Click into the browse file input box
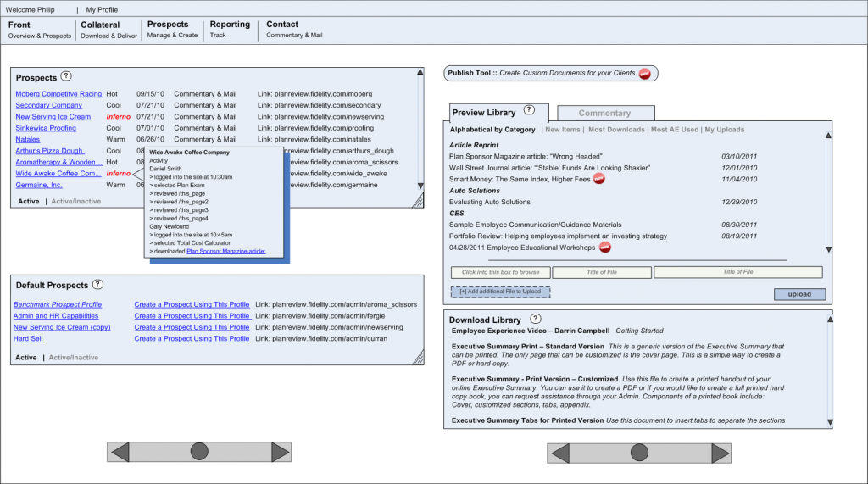The height and width of the screenshot is (484, 868). coord(500,272)
